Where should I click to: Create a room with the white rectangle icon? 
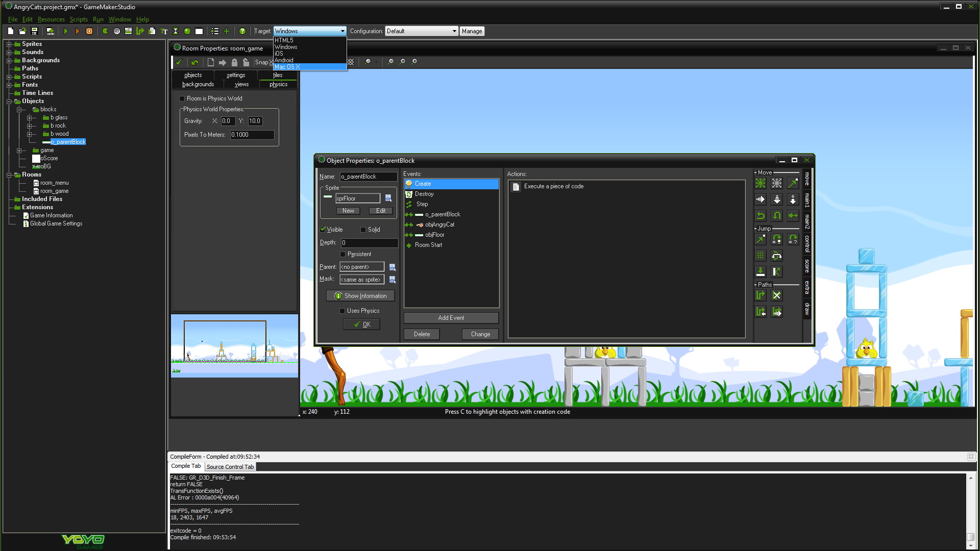[x=199, y=31]
